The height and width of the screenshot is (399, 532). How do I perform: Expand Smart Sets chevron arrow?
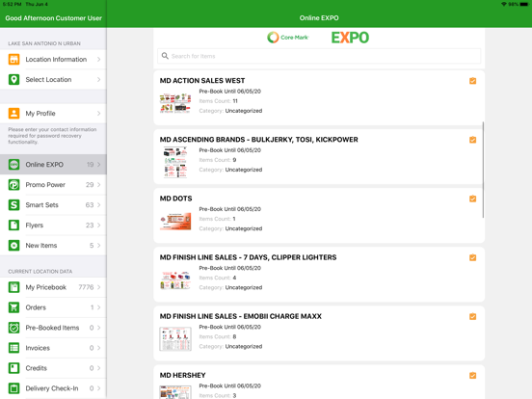[98, 205]
